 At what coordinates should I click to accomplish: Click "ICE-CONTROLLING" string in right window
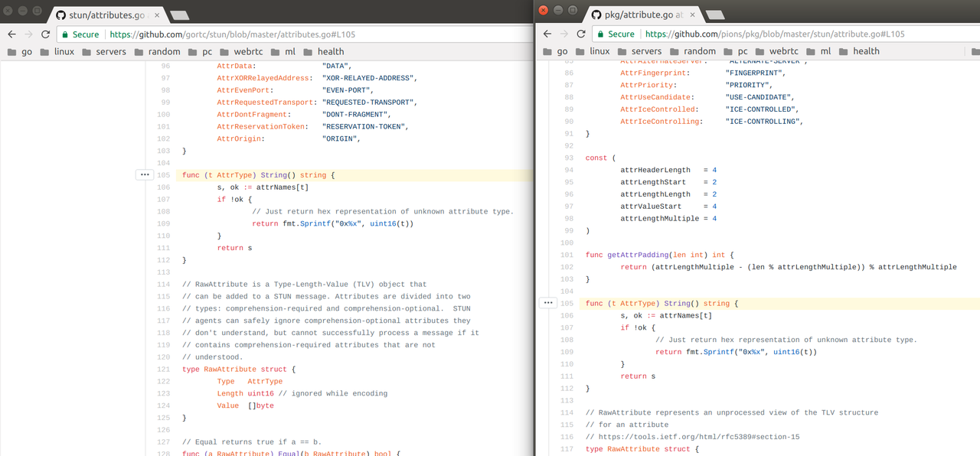point(763,122)
